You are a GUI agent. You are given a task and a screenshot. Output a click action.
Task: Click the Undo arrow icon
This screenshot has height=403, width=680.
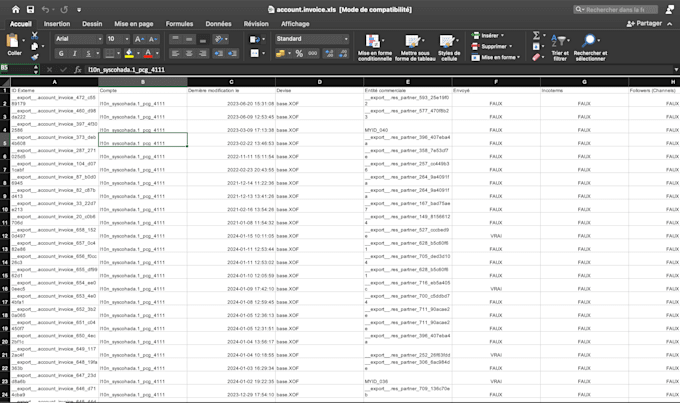(45, 9)
